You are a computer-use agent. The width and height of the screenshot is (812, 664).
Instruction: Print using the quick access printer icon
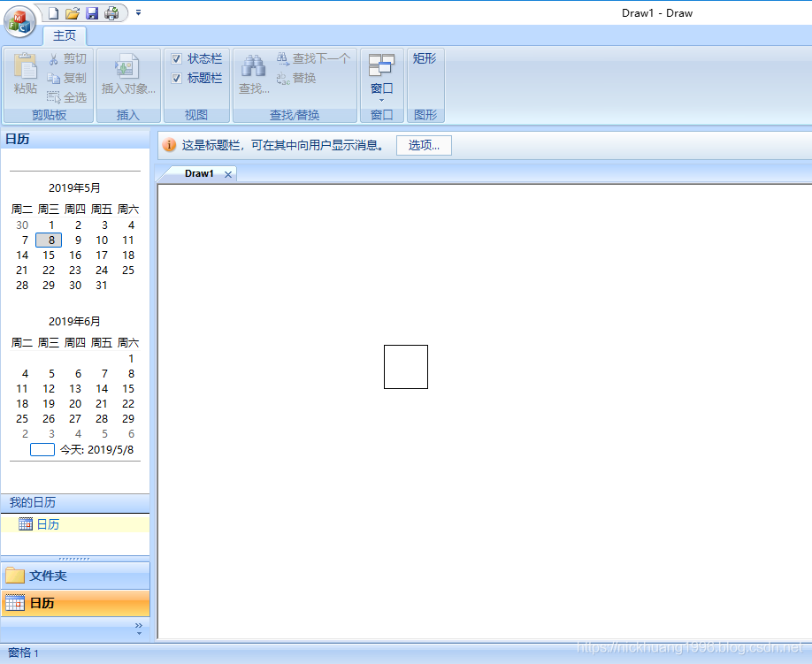point(111,13)
